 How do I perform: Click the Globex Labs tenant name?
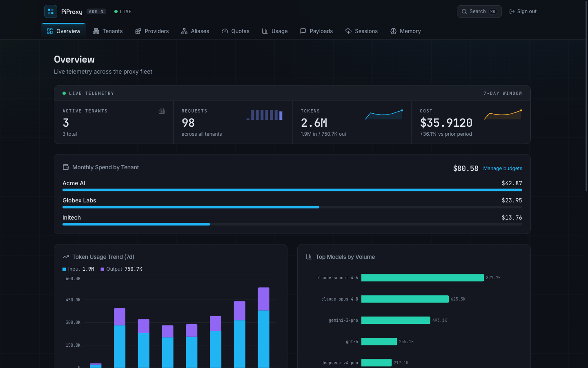[79, 200]
